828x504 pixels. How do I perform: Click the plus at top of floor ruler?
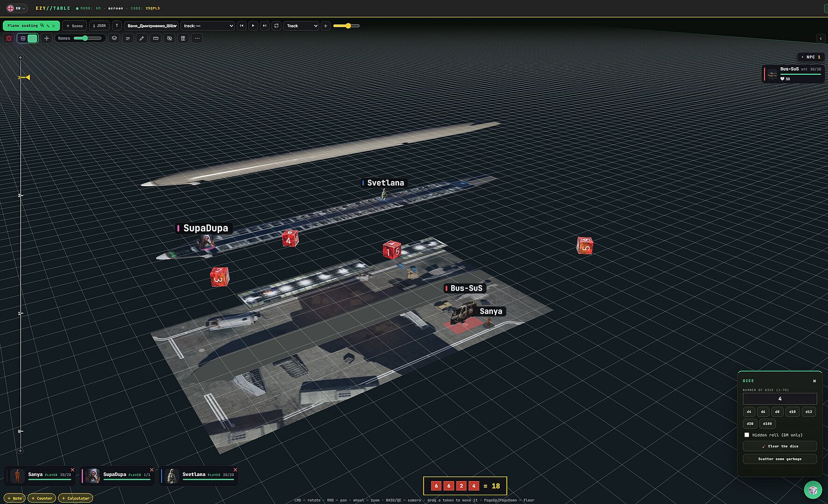[20, 58]
